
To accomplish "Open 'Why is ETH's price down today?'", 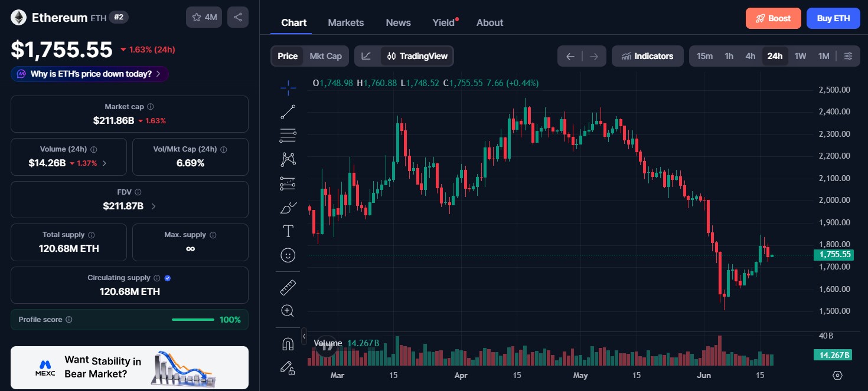I will [x=90, y=74].
